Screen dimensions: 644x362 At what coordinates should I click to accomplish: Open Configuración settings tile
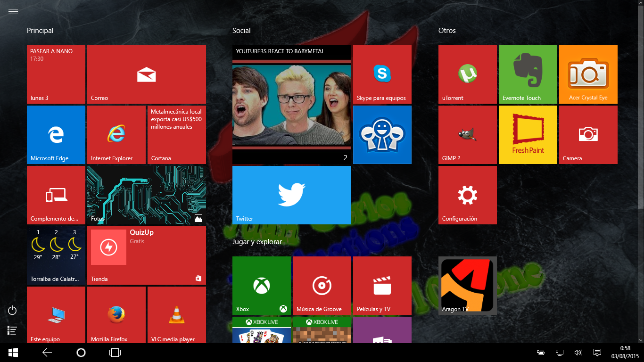pos(468,195)
